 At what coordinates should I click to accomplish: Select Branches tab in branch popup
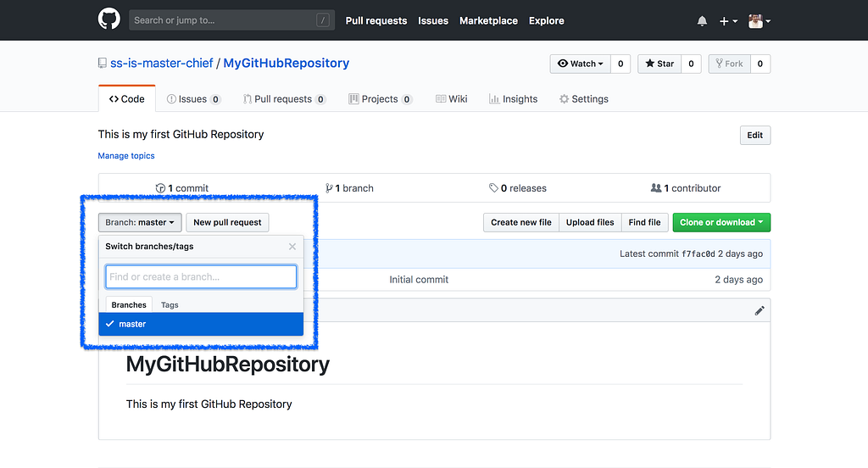[x=129, y=304]
